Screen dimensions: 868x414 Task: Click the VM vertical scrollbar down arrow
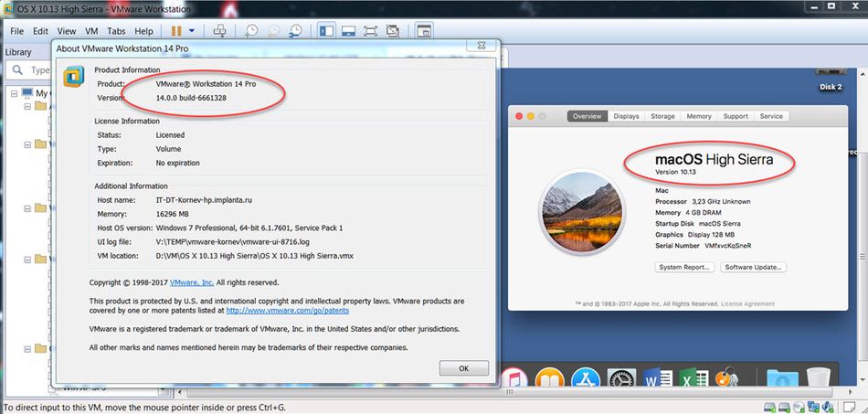[863, 381]
